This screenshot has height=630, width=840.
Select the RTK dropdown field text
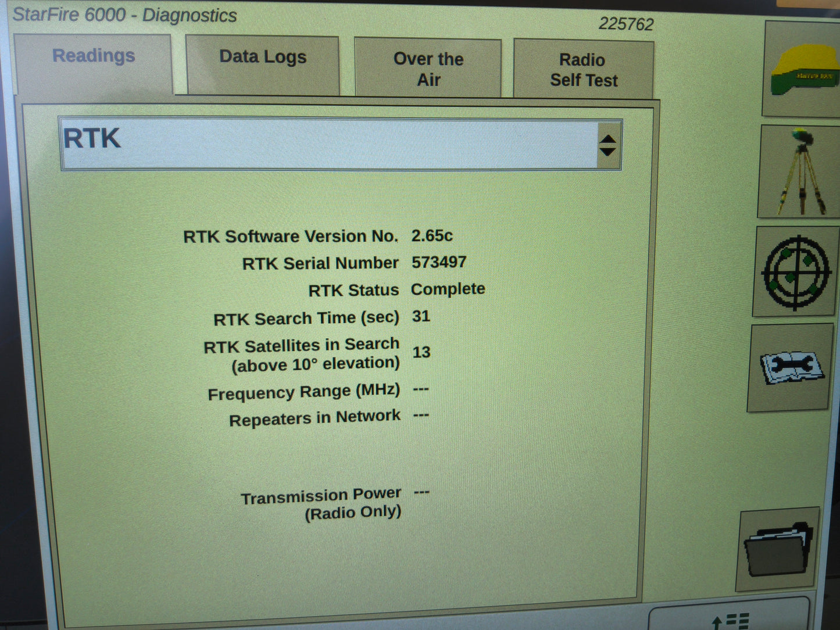92,139
